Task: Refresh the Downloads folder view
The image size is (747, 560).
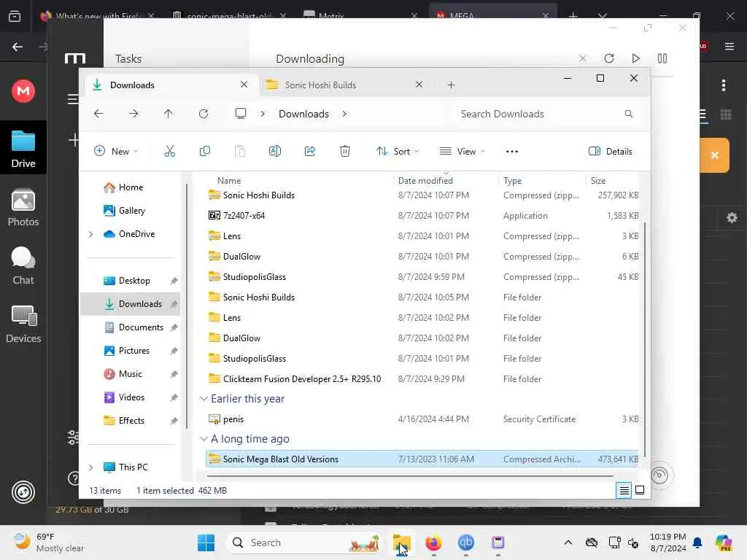Action: pos(204,113)
